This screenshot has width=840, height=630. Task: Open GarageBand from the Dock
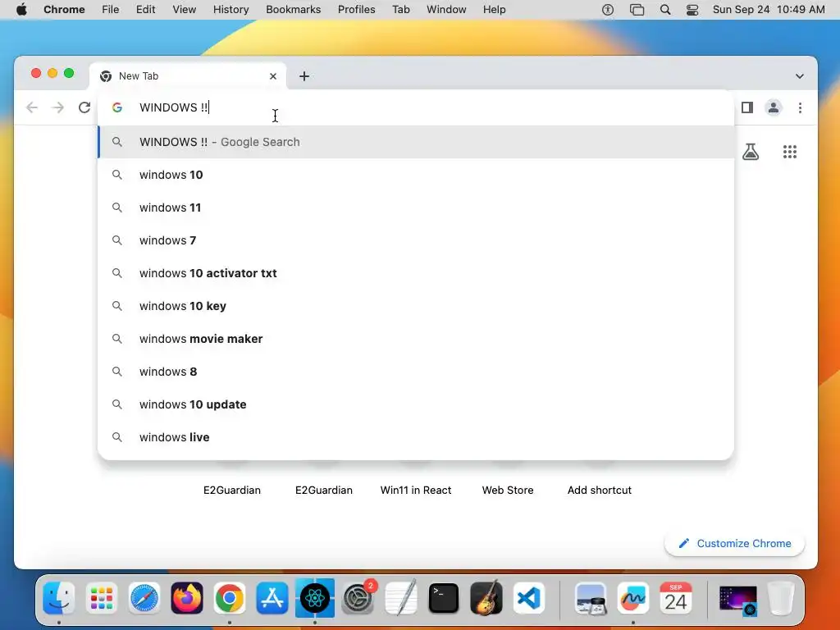pos(486,598)
